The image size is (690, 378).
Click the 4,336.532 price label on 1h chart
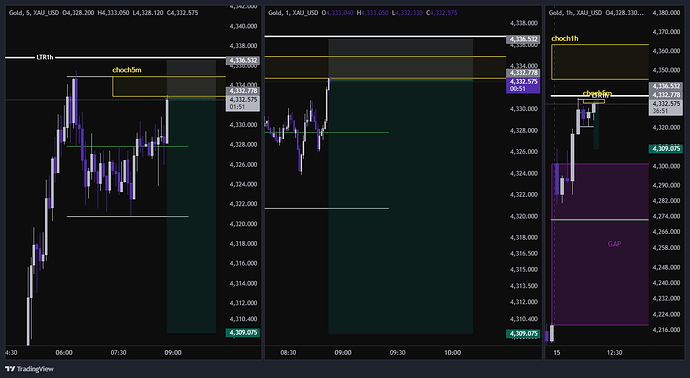(x=666, y=86)
